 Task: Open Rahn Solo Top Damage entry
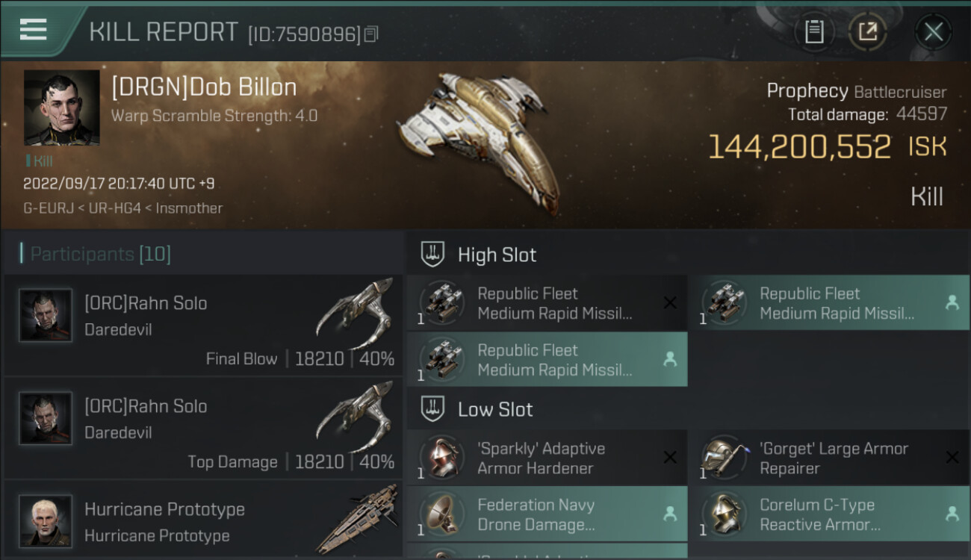[203, 428]
